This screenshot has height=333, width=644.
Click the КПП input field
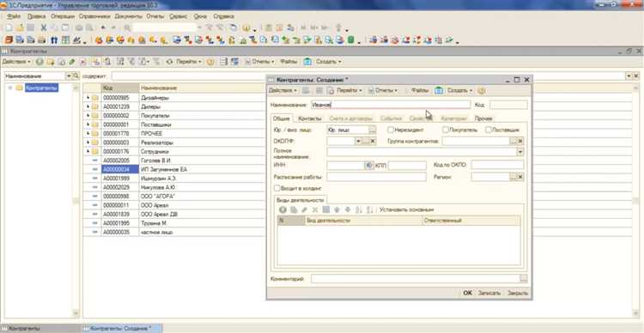coord(407,165)
